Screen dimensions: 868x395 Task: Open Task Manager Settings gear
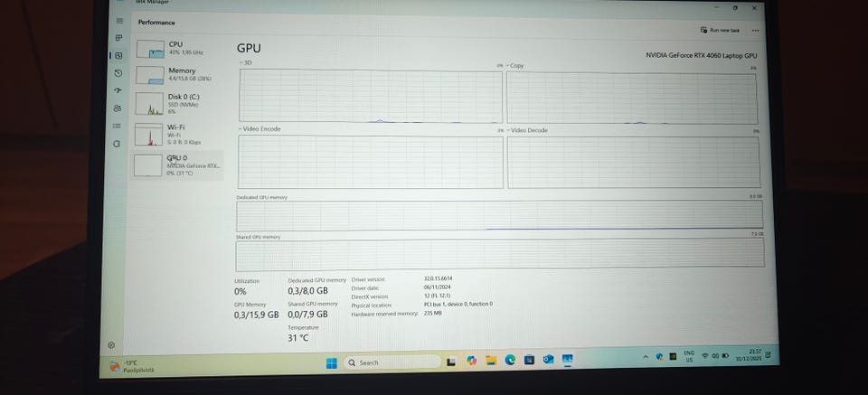(x=111, y=345)
